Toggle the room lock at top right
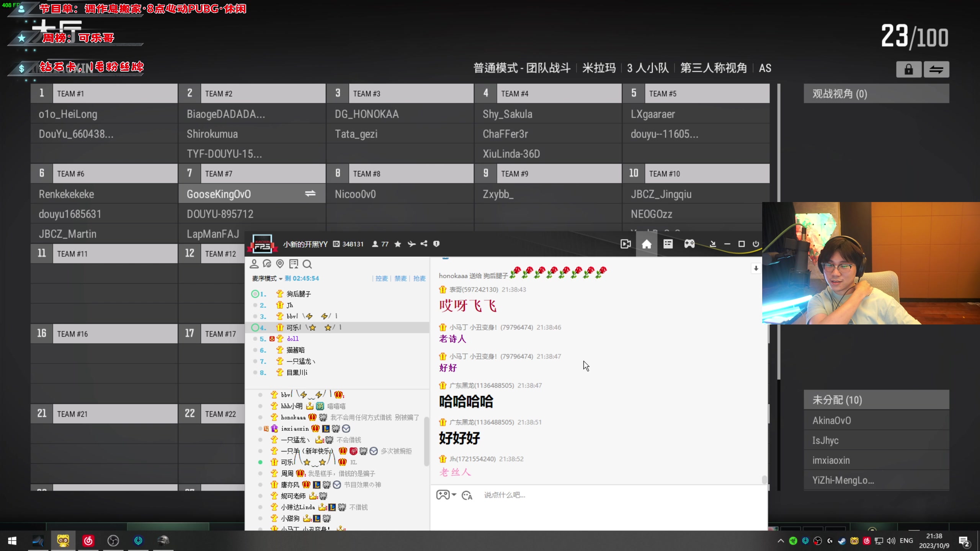Screen dimensions: 980x551 coord(908,69)
